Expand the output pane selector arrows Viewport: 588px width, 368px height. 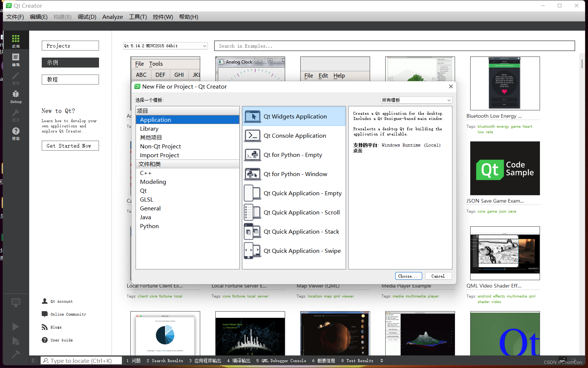pos(382,361)
